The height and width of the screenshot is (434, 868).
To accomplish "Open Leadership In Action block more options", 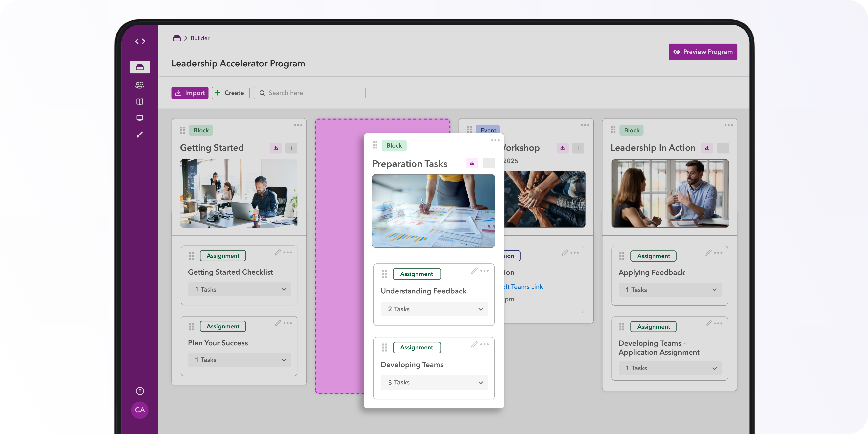I will (x=728, y=125).
